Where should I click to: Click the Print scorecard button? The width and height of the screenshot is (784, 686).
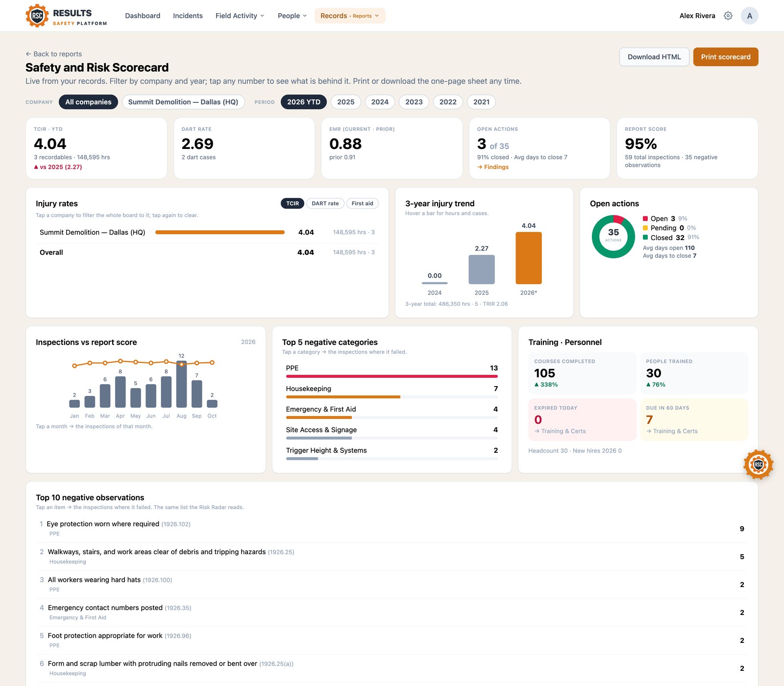coord(726,57)
